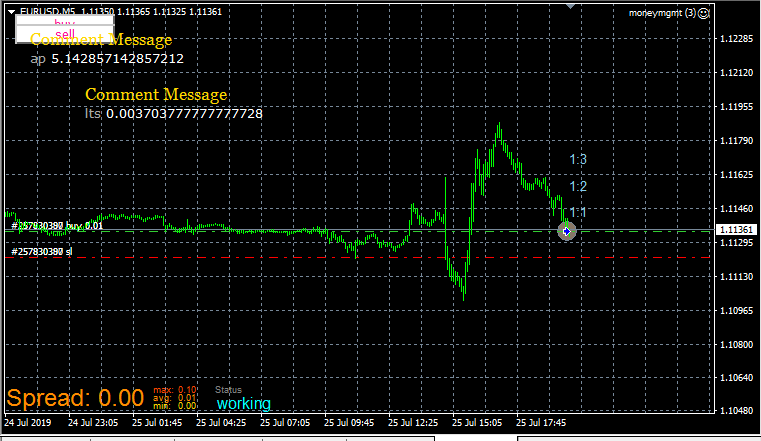
Task: Select the #257830390 sl stop loss label
Action: [x=41, y=251]
